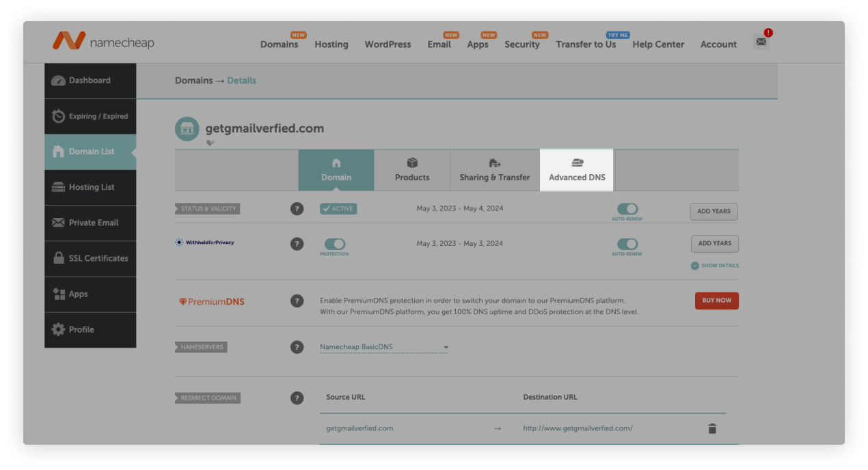Open help for Status & Validity row
Image resolution: width=868 pixels, height=470 pixels.
[297, 209]
